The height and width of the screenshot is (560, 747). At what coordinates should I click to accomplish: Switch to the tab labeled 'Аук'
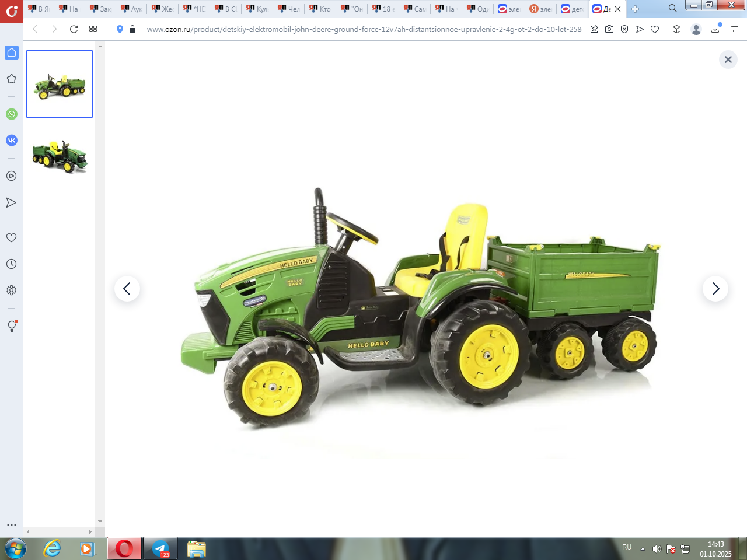132,9
